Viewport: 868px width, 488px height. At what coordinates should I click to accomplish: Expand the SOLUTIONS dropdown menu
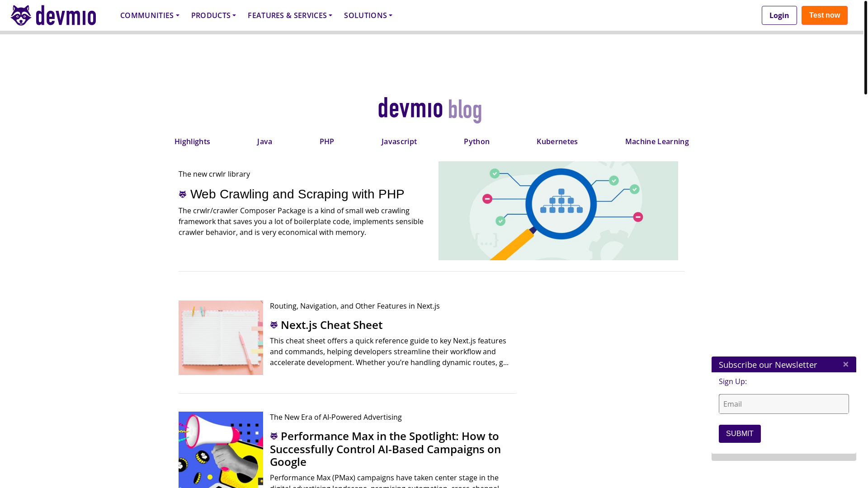(368, 15)
